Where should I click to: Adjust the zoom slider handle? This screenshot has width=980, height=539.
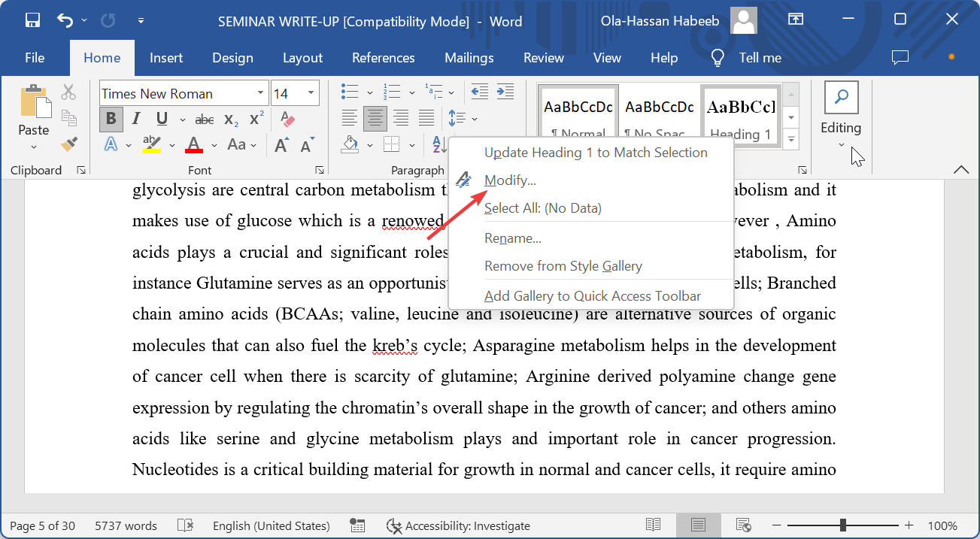click(x=843, y=525)
